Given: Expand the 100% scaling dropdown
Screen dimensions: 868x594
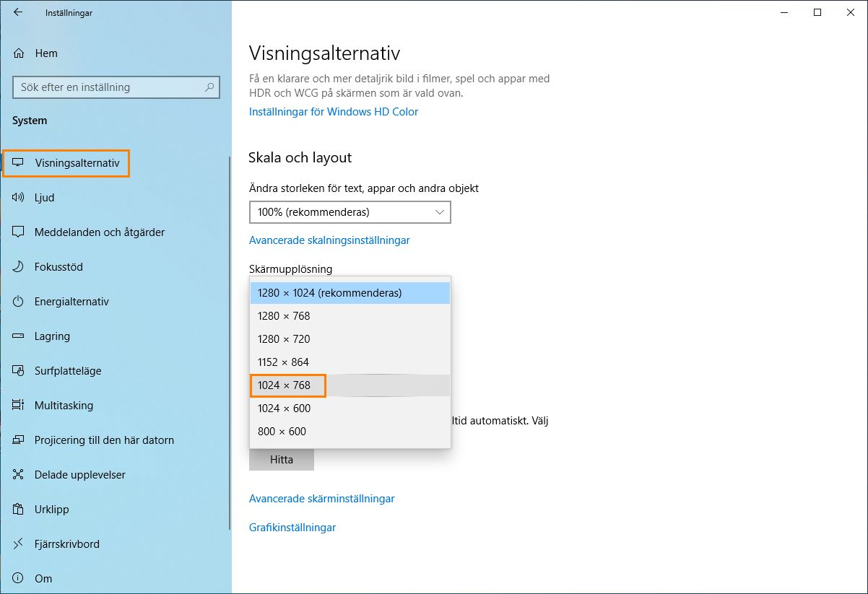Looking at the screenshot, I should 350,212.
